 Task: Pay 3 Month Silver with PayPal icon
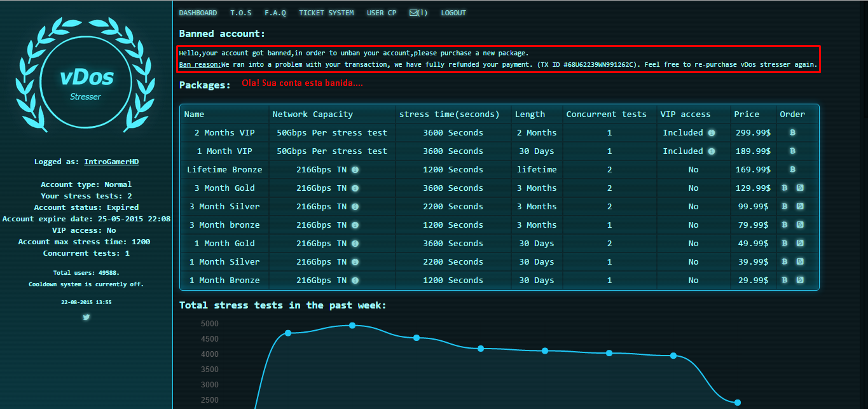pos(800,207)
